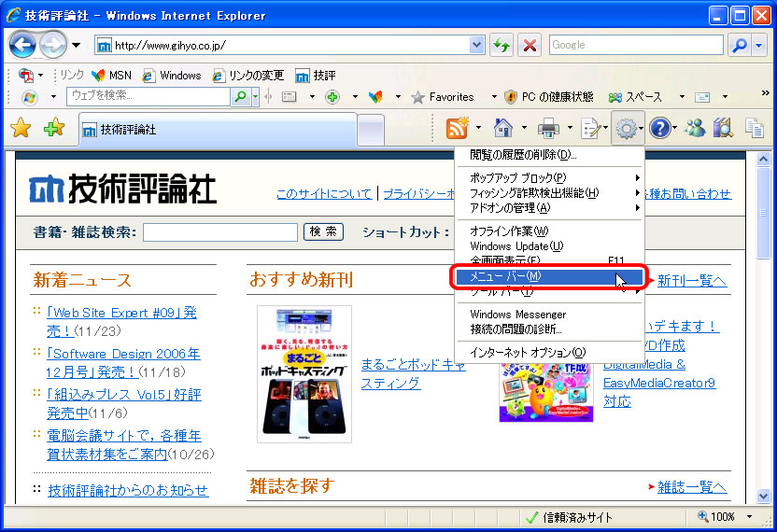This screenshot has height=532, width=777.
Task: Click the 書籍・雑誌検索 text field
Action: (x=220, y=231)
